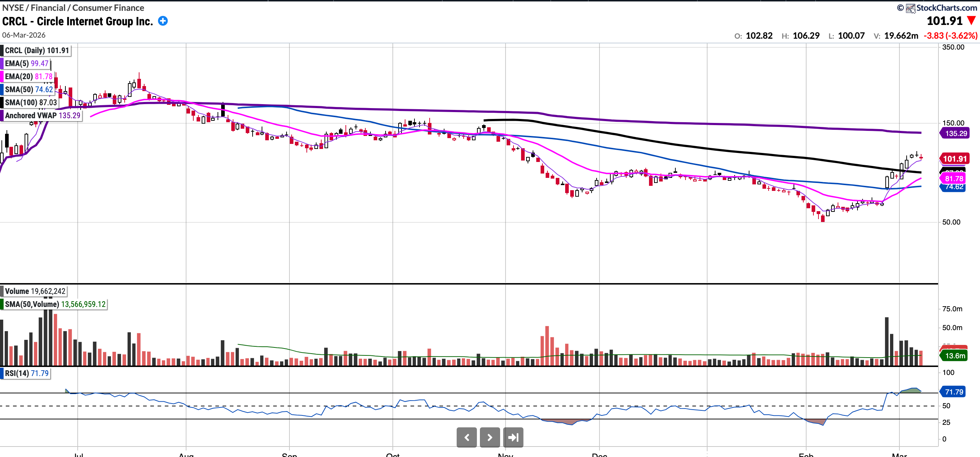Select the SMA(50) legend label
This screenshot has width=980, height=457.
coord(28,89)
